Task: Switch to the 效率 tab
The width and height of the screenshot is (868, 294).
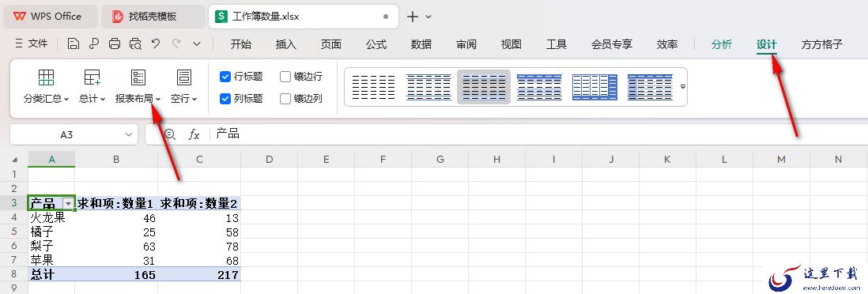Action: pyautogui.click(x=667, y=45)
